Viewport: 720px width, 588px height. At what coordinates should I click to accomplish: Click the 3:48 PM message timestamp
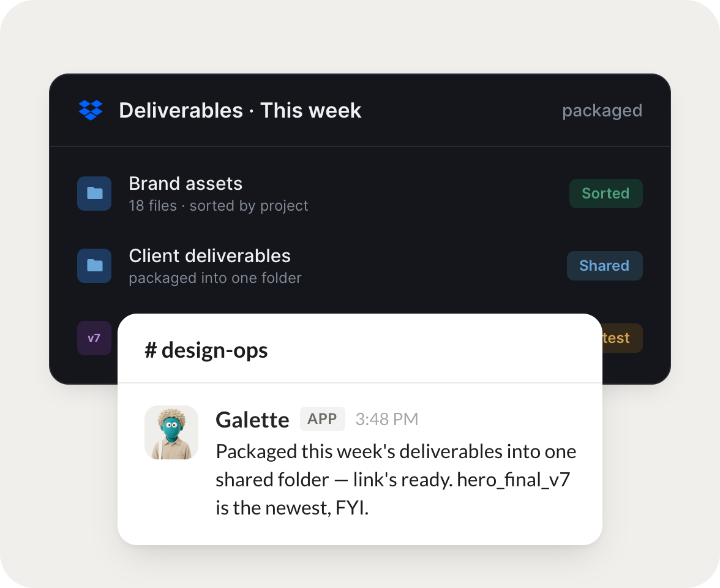click(387, 419)
